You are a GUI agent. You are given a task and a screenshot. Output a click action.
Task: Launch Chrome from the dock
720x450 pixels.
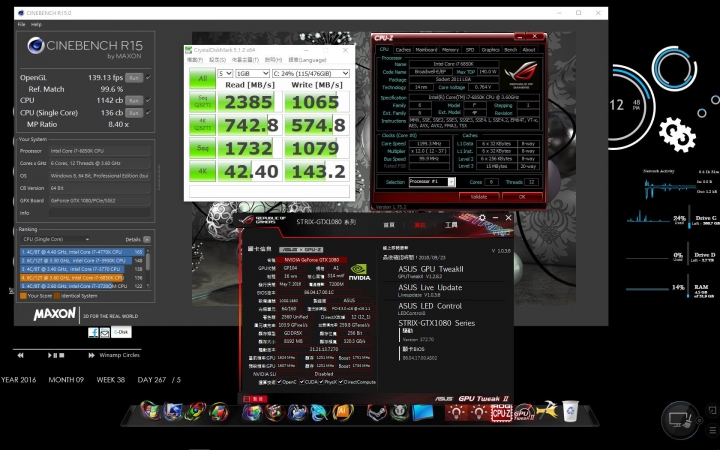click(x=196, y=411)
